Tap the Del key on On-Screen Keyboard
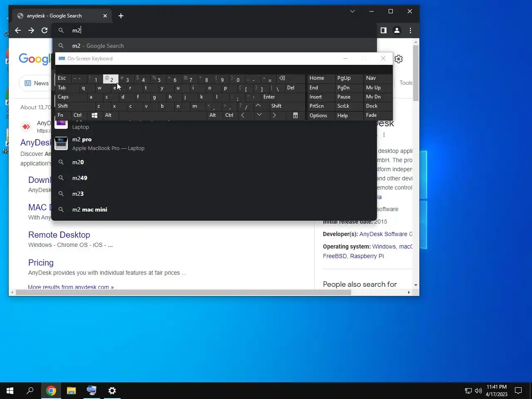 click(295, 88)
